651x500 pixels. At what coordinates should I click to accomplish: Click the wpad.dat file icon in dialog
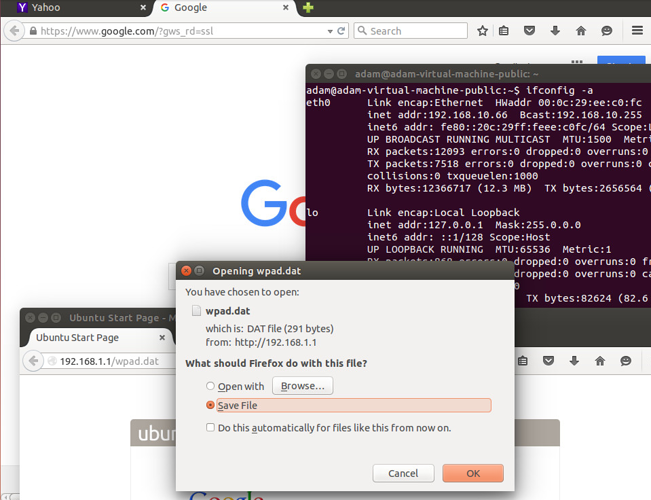click(196, 311)
